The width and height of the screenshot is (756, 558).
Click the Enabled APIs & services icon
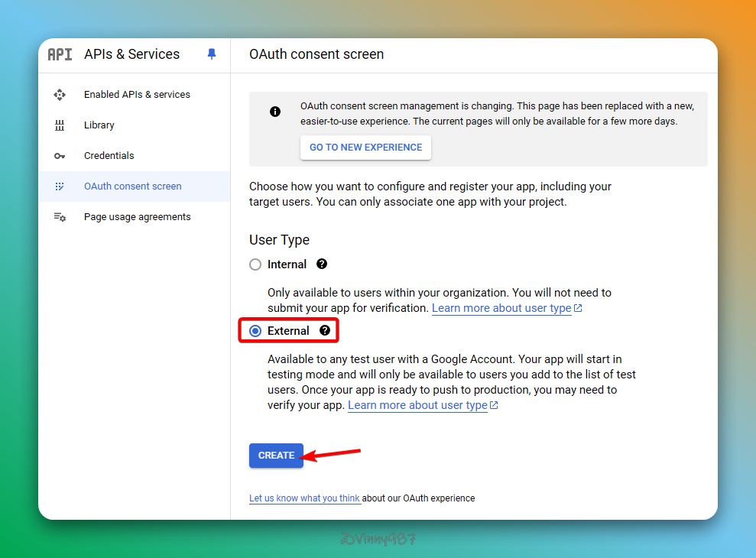(60, 95)
